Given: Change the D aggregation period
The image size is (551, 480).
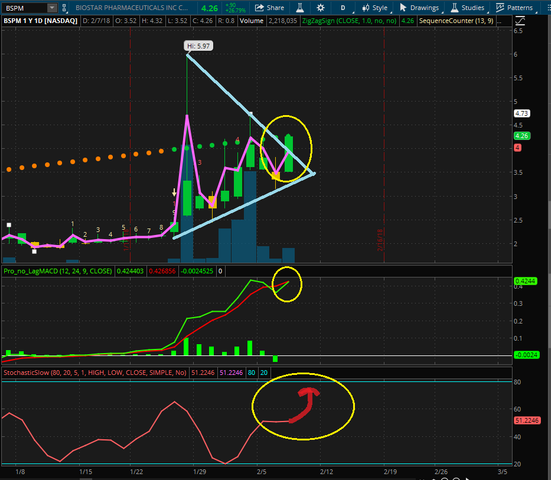Looking at the screenshot, I should tap(343, 7).
